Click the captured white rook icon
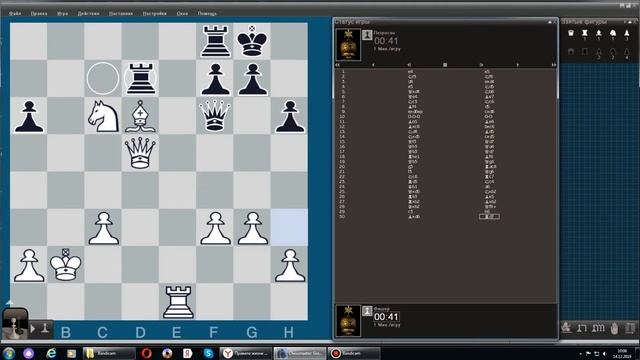 585,33
